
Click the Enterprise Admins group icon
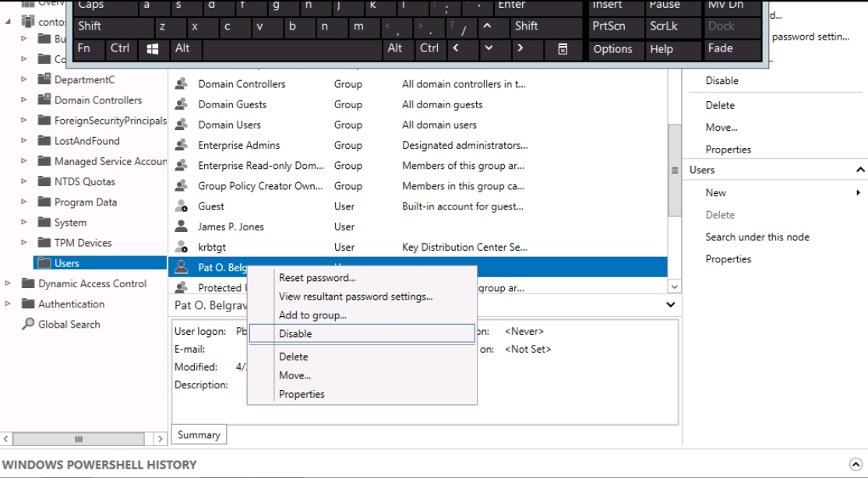click(x=181, y=146)
